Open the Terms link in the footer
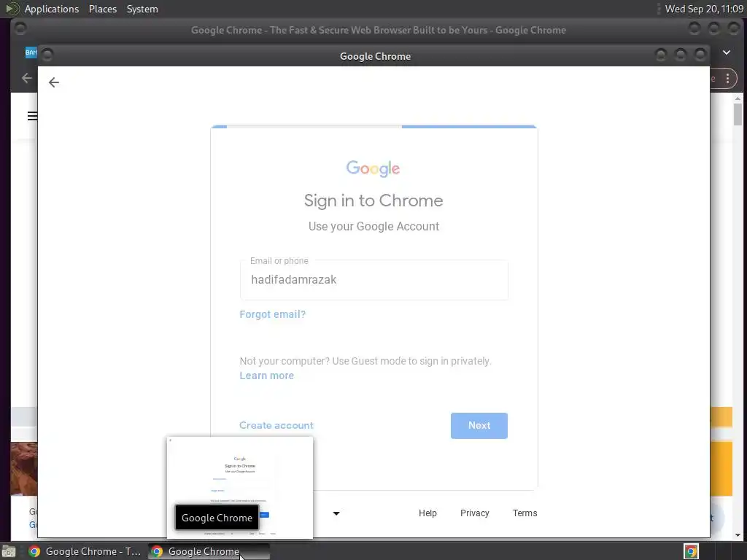 click(525, 513)
